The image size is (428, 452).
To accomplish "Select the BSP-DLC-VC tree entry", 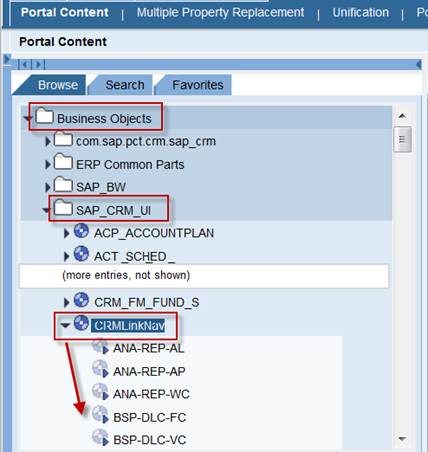I will [150, 440].
